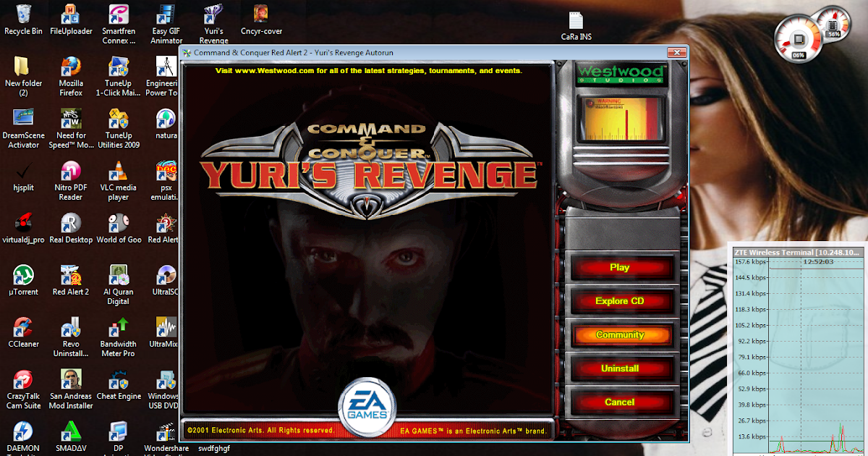Open the New folder (2) icon
The height and width of the screenshot is (456, 868).
[x=23, y=76]
